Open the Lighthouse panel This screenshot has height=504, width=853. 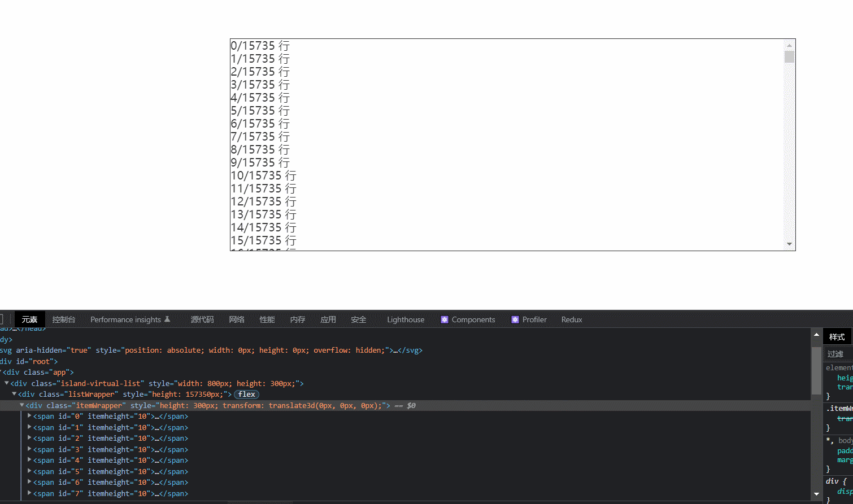(405, 319)
